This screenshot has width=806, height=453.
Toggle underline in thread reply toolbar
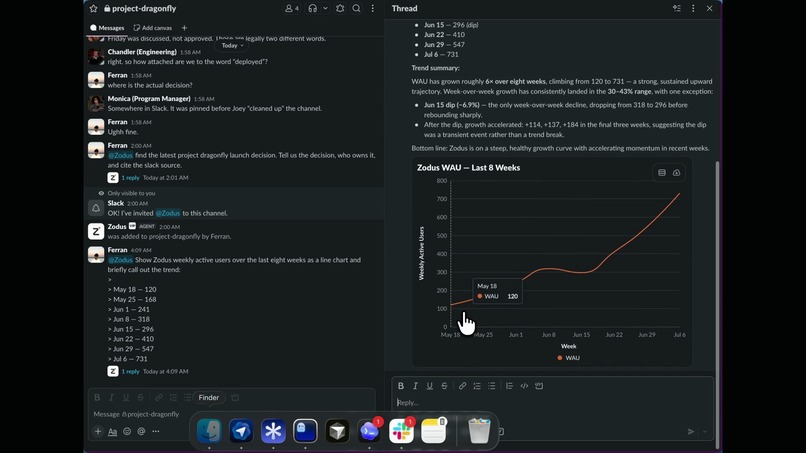coord(430,386)
